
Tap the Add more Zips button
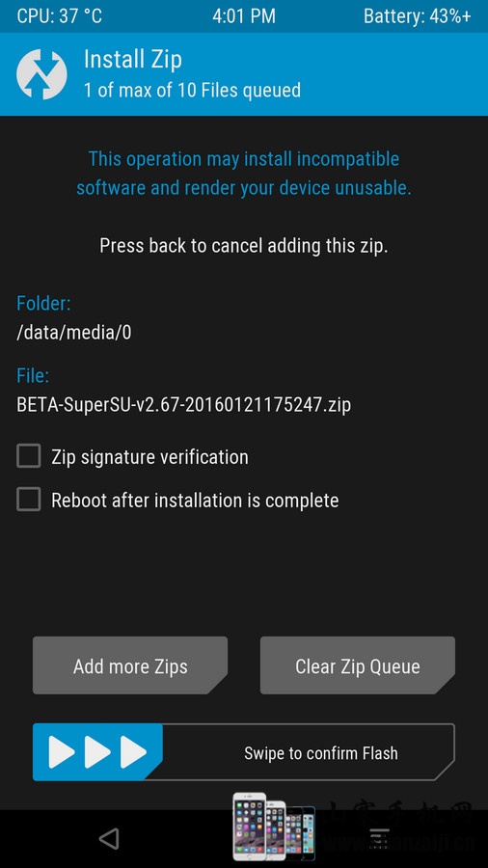[x=130, y=665]
